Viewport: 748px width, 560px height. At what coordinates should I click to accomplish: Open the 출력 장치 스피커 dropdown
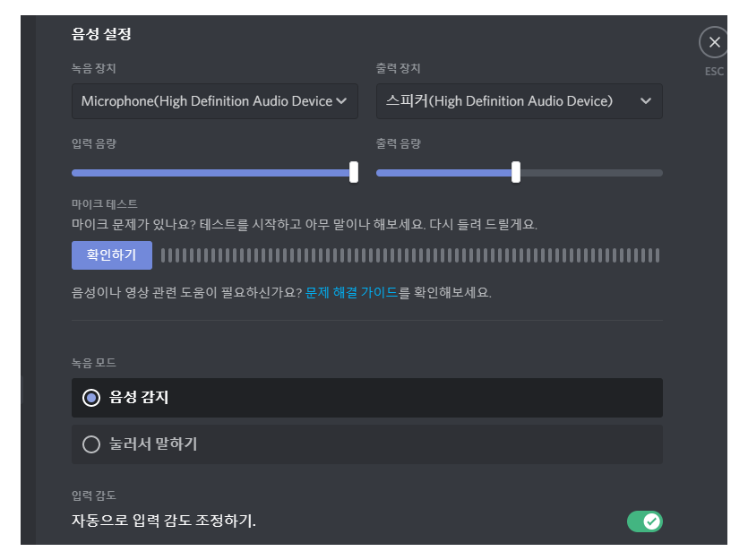click(x=519, y=101)
